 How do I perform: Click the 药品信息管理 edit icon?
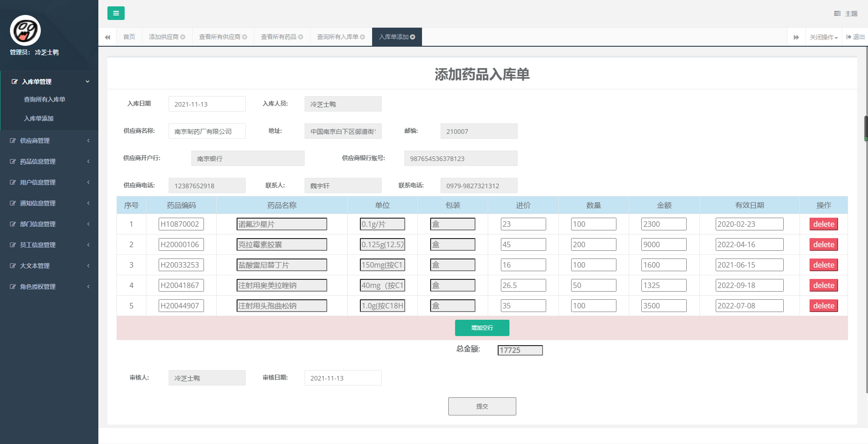pyautogui.click(x=13, y=161)
